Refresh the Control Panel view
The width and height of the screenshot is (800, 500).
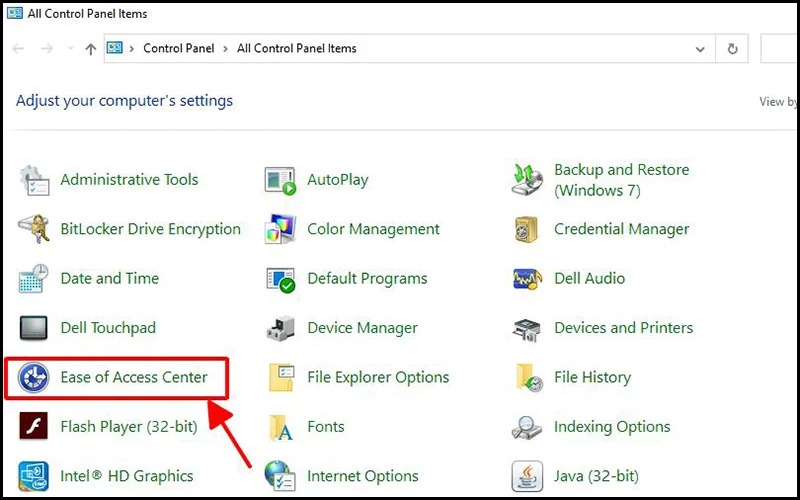733,48
